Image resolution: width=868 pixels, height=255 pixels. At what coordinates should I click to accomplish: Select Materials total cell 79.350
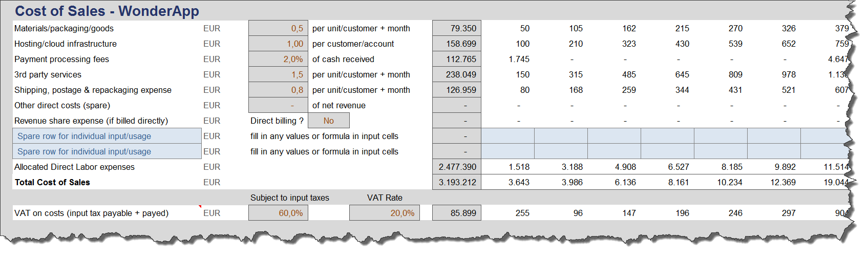(x=457, y=28)
